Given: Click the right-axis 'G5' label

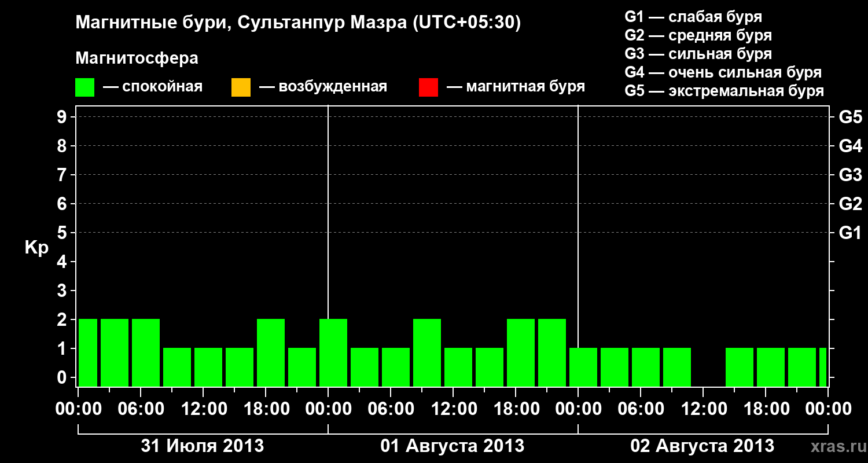Looking at the screenshot, I should (x=850, y=117).
